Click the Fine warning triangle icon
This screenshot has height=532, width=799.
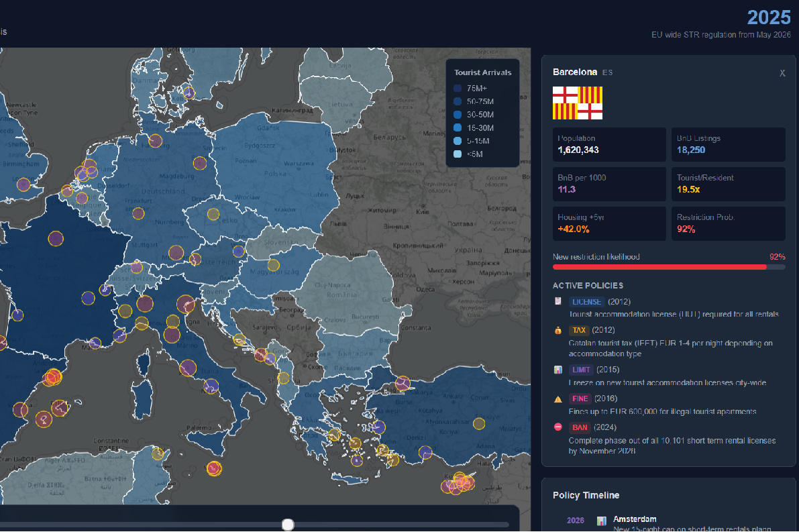558,398
